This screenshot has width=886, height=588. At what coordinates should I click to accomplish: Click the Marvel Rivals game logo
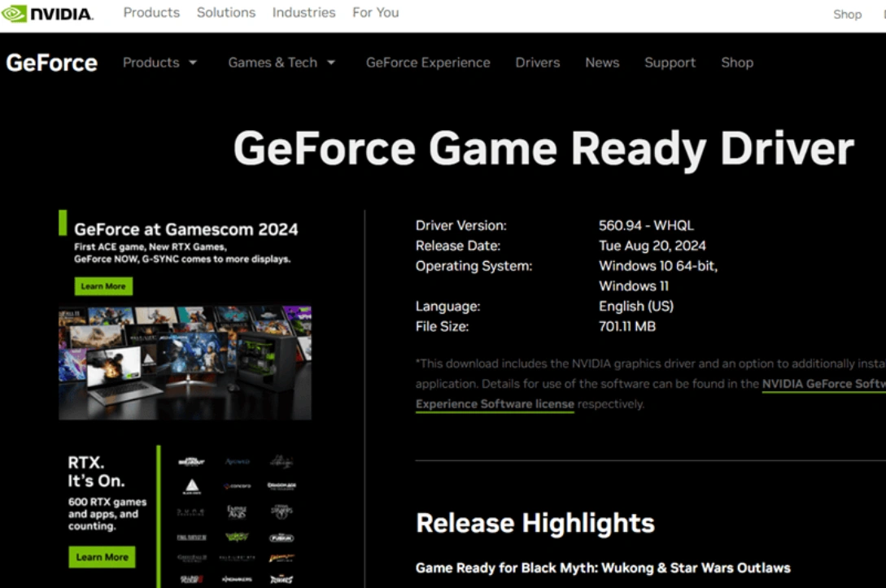[x=281, y=580]
